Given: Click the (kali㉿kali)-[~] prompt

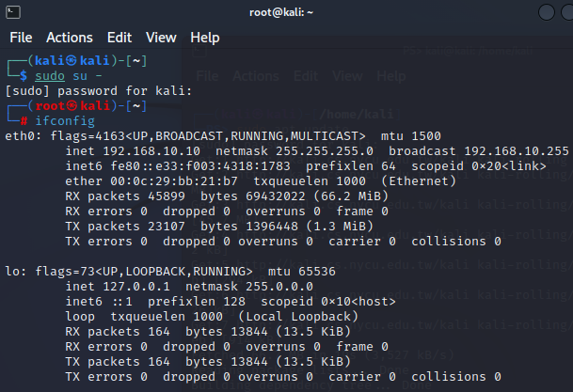Looking at the screenshot, I should (x=88, y=60).
